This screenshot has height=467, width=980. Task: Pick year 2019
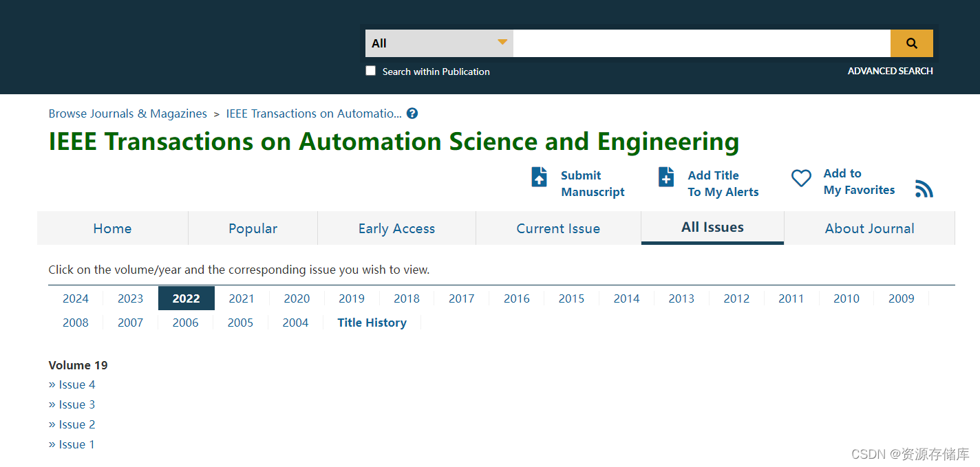[352, 298]
